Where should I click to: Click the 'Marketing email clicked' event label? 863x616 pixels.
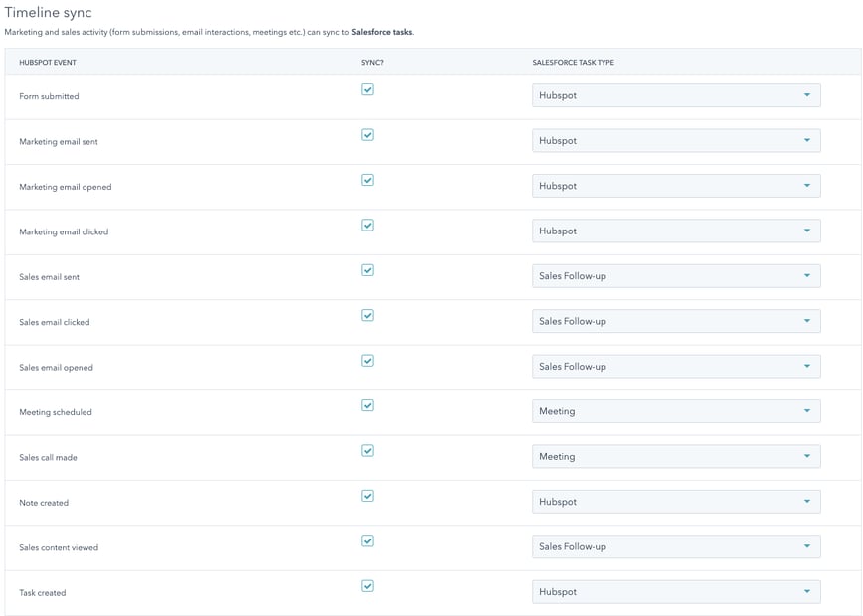(64, 231)
